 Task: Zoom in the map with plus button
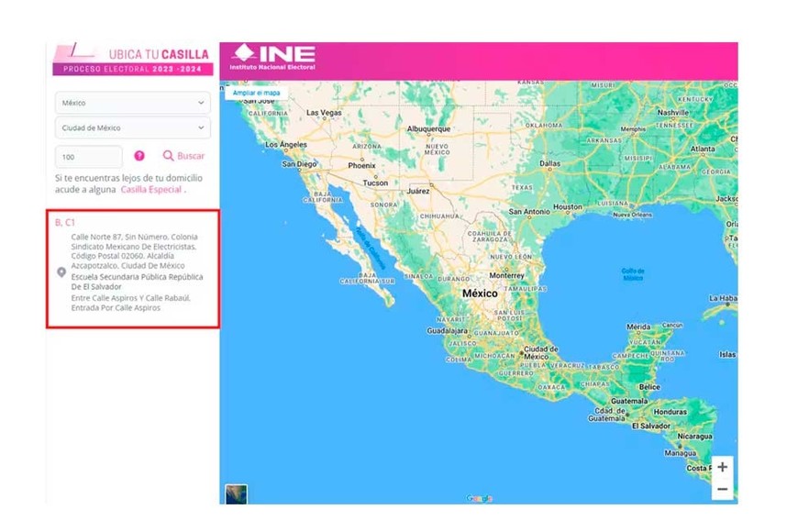click(723, 467)
